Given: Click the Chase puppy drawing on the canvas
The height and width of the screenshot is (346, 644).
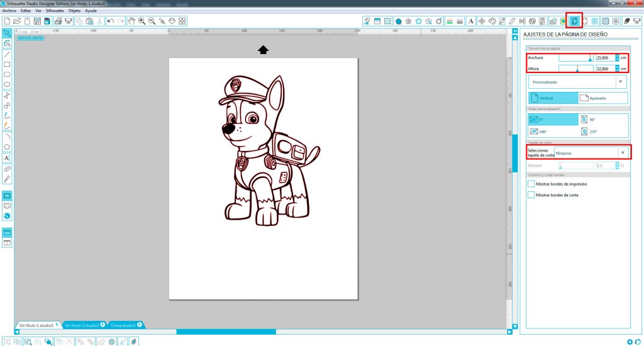Looking at the screenshot, I should pyautogui.click(x=269, y=150).
